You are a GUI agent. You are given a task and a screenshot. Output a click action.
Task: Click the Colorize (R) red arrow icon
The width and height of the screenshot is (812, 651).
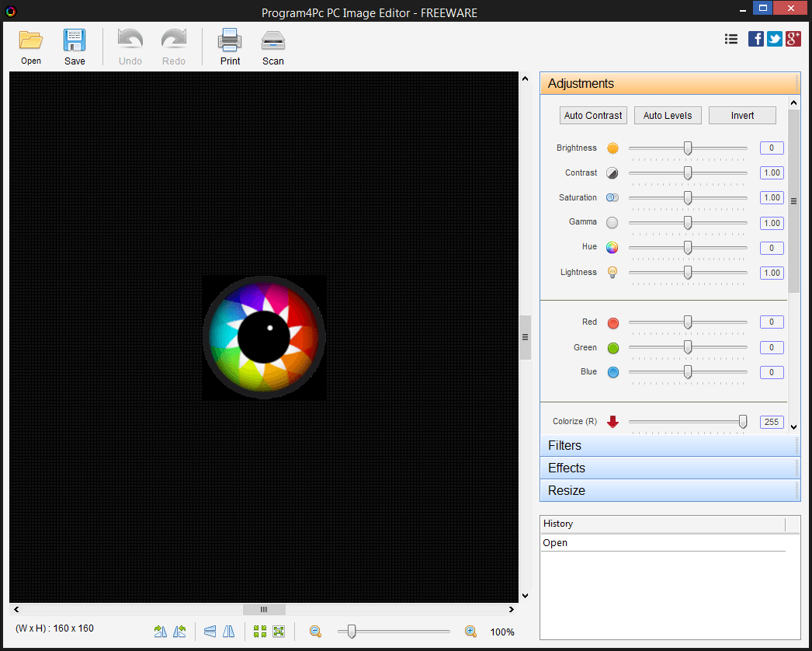[x=612, y=421]
